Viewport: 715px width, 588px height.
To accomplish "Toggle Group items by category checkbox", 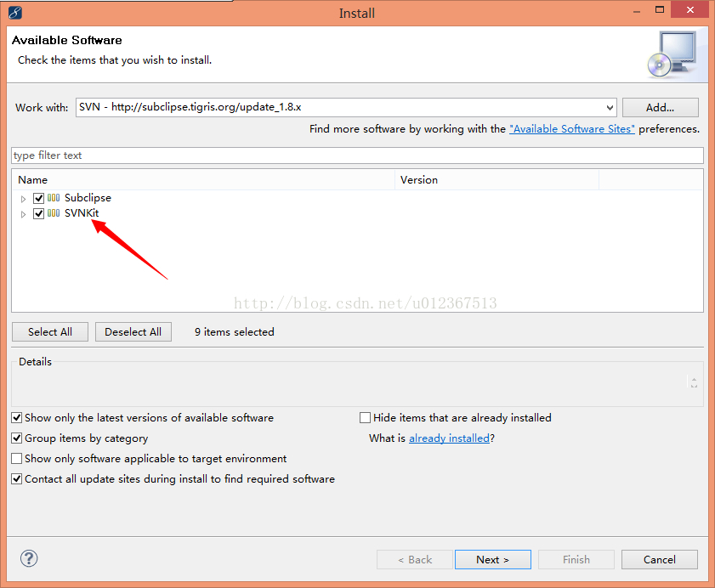I will [x=16, y=438].
